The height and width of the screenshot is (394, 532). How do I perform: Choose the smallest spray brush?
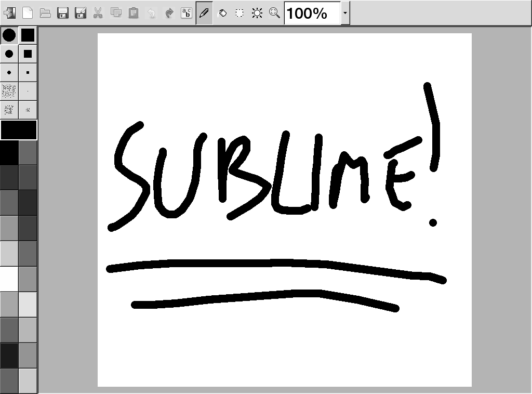pyautogui.click(x=28, y=110)
